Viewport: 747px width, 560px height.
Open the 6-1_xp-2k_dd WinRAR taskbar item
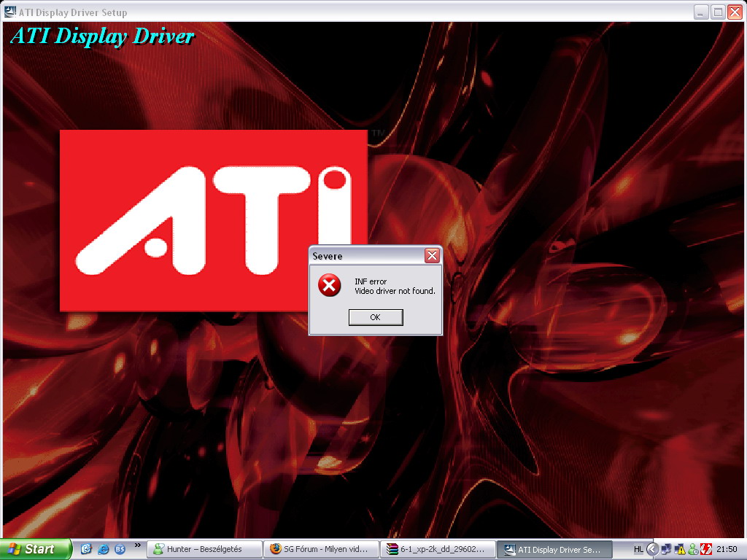tap(438, 549)
